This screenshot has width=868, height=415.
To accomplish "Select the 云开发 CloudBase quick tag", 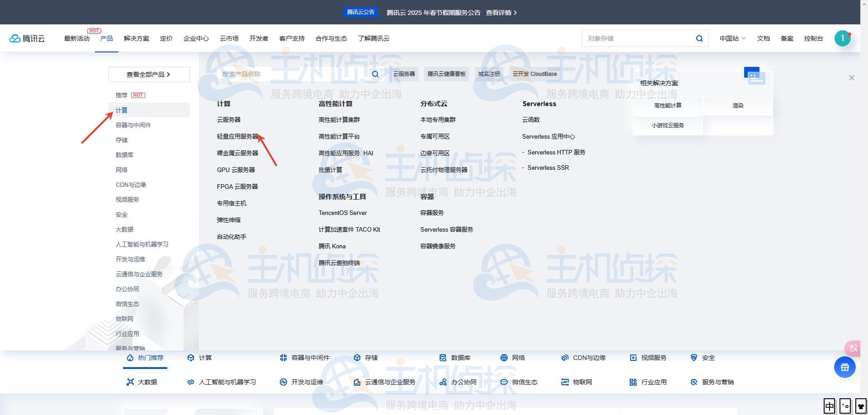I will (x=534, y=74).
